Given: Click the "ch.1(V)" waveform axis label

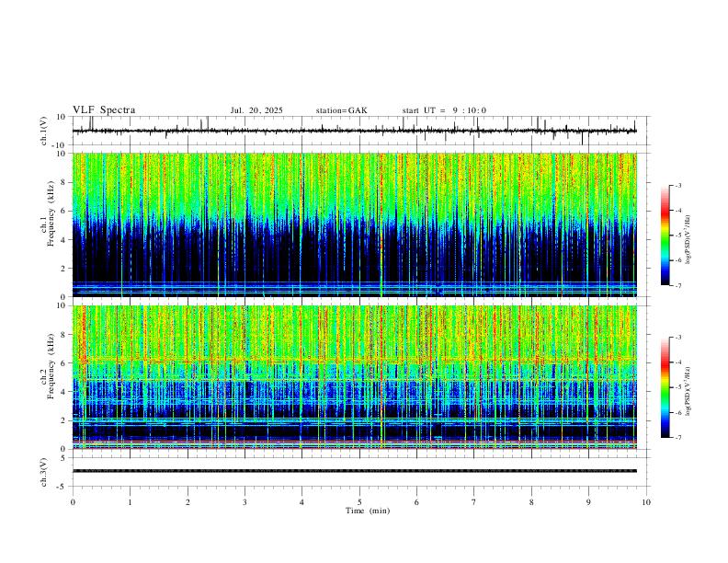Looking at the screenshot, I should [x=44, y=131].
